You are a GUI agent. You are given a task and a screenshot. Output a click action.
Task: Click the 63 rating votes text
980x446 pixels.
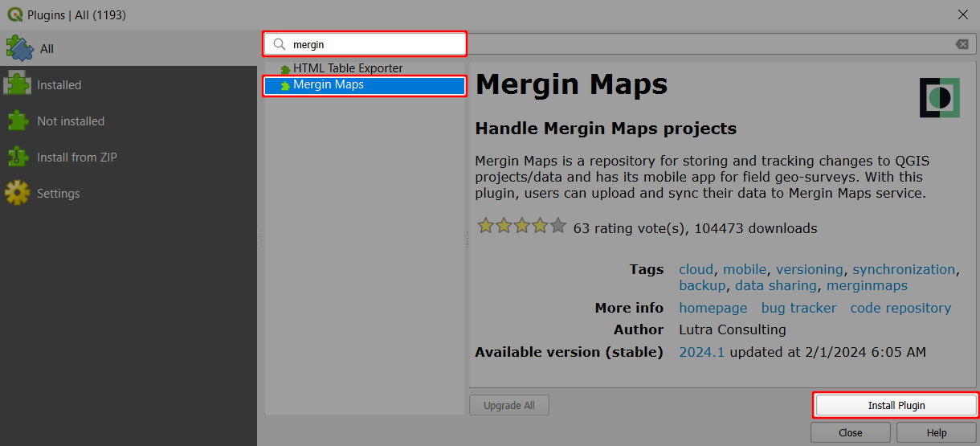(629, 228)
